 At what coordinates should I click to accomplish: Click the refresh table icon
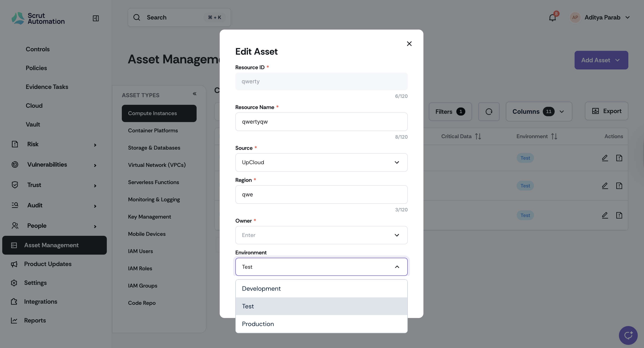tap(489, 112)
